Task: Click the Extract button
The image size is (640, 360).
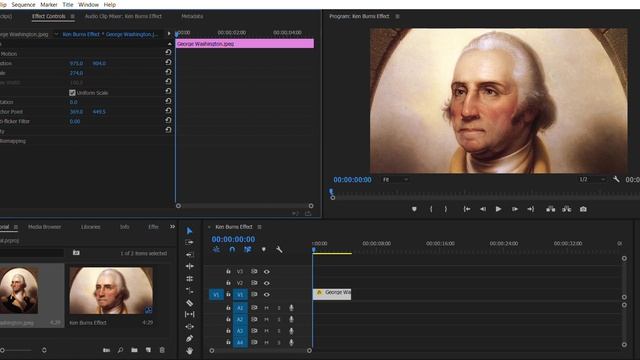Action: coord(567,209)
